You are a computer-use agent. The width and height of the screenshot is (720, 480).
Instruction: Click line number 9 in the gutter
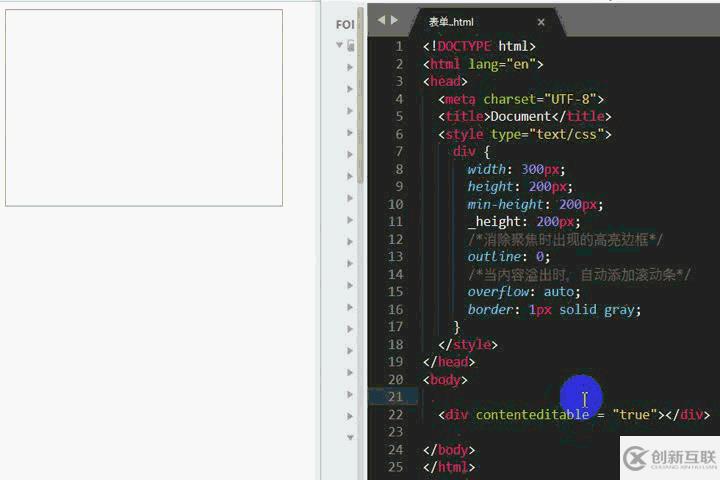click(399, 186)
